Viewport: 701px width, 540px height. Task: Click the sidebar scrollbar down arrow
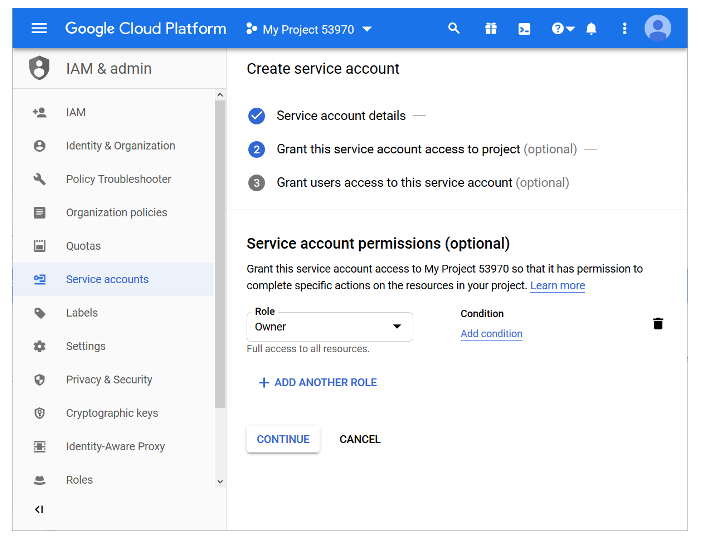pyautogui.click(x=220, y=482)
